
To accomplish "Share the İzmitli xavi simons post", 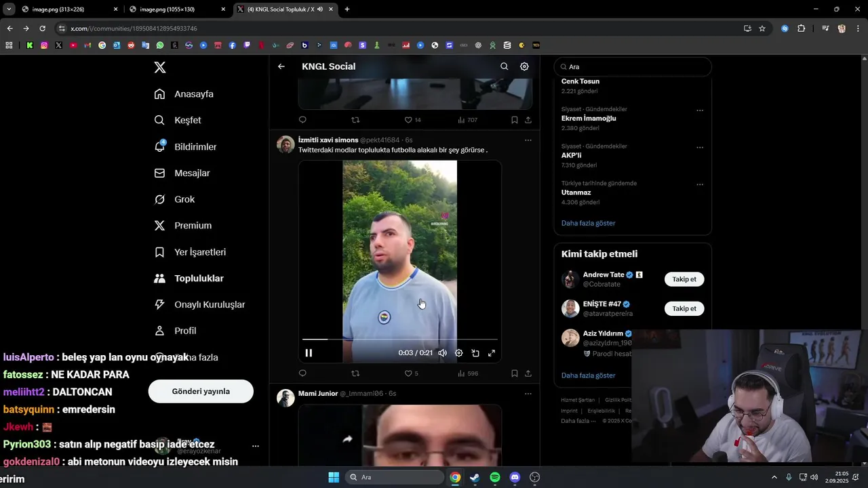I will [x=528, y=373].
